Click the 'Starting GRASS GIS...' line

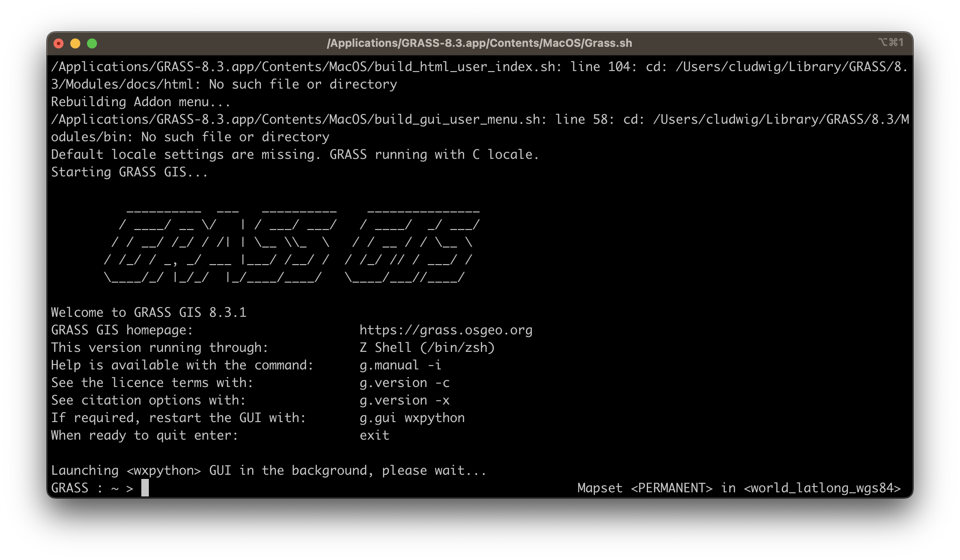129,172
